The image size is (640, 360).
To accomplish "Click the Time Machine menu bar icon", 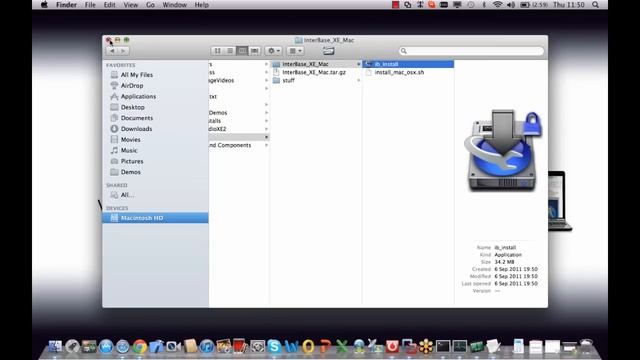I will (x=471, y=5).
